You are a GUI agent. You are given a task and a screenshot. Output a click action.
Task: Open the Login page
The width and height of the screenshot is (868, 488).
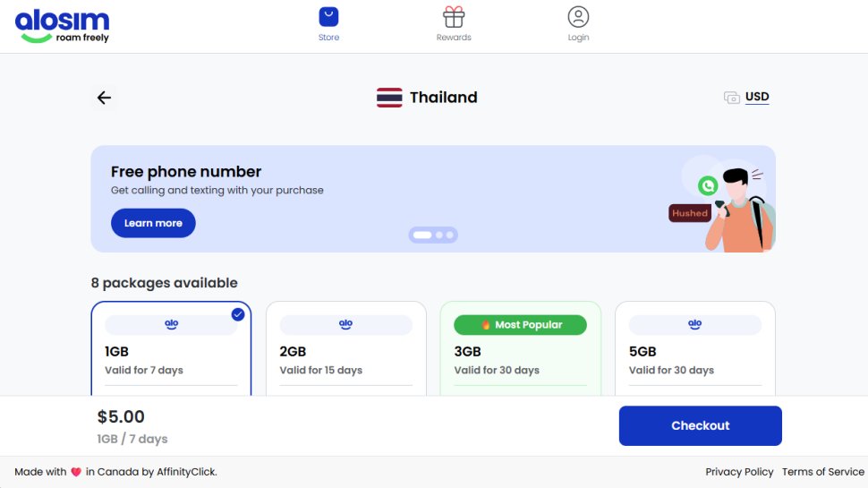tap(578, 25)
